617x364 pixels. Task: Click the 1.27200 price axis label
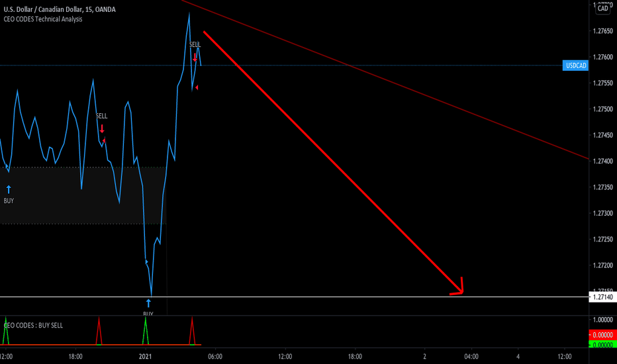[x=602, y=265]
